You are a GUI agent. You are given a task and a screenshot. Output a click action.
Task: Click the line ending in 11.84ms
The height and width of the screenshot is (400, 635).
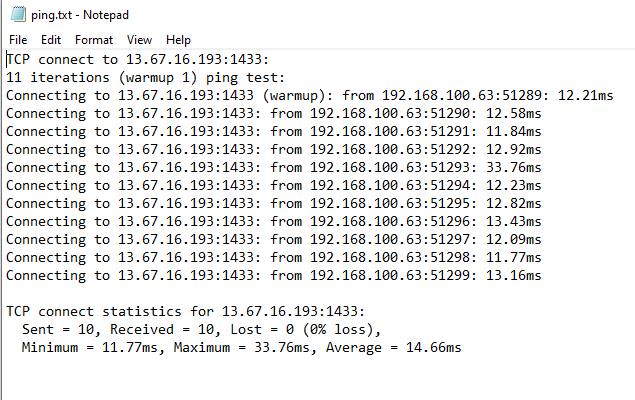274,131
